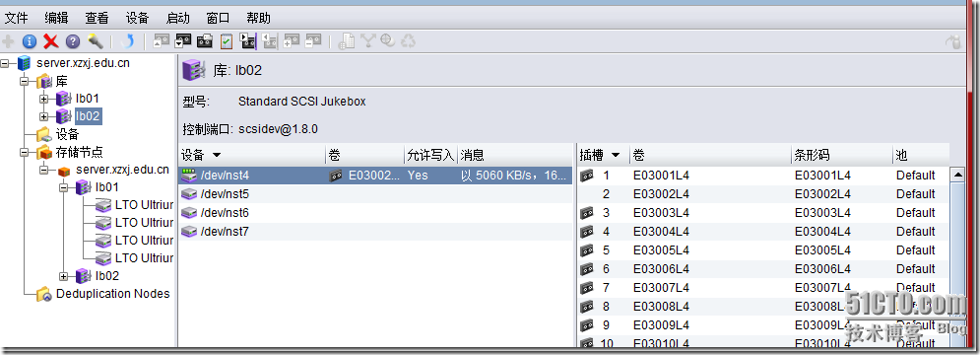Screen dimensions: 980x355
Task: Click the blue refresh arrow icon
Action: 127,42
